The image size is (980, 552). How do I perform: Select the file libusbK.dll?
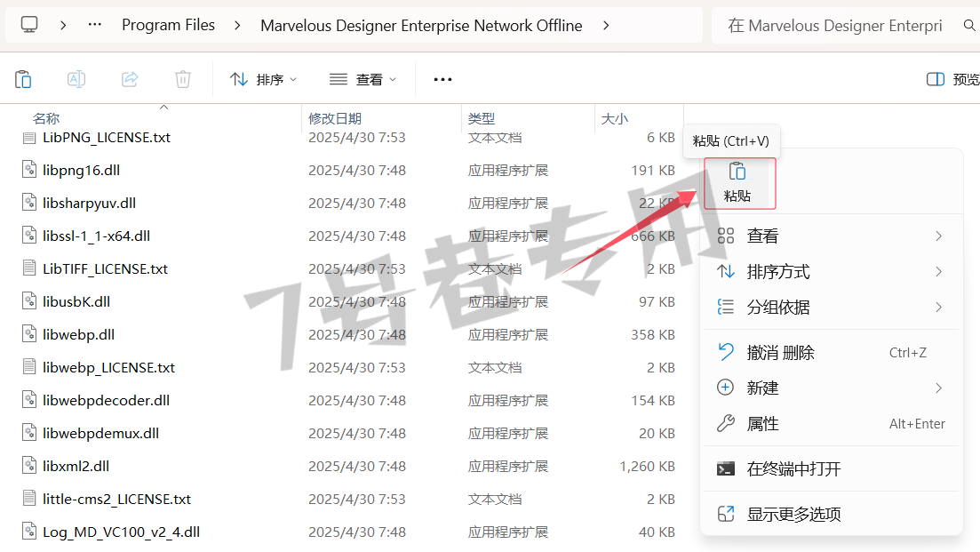click(x=76, y=302)
